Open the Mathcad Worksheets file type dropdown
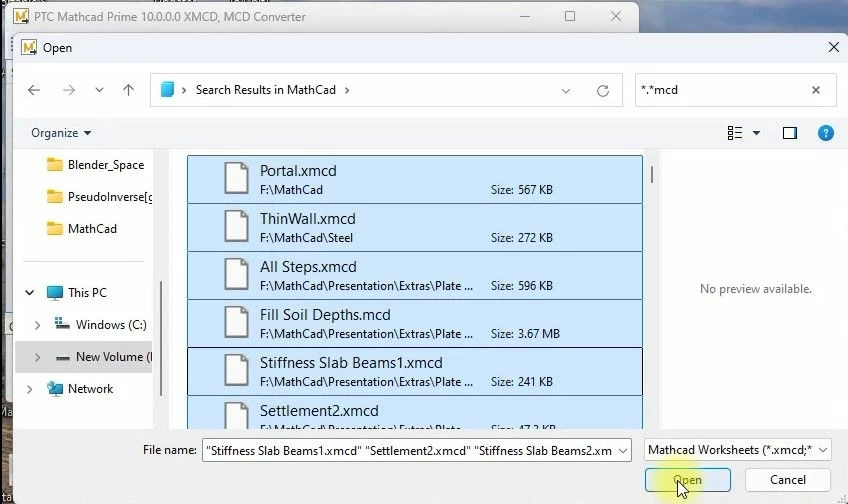Viewport: 848px width, 504px height. (x=737, y=450)
